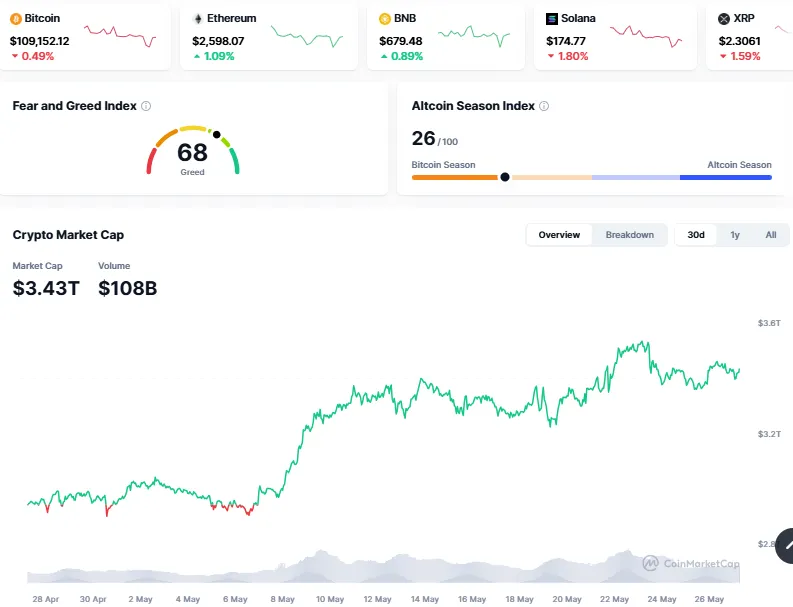
Task: Open the Bitcoin price card
Action: [85, 37]
